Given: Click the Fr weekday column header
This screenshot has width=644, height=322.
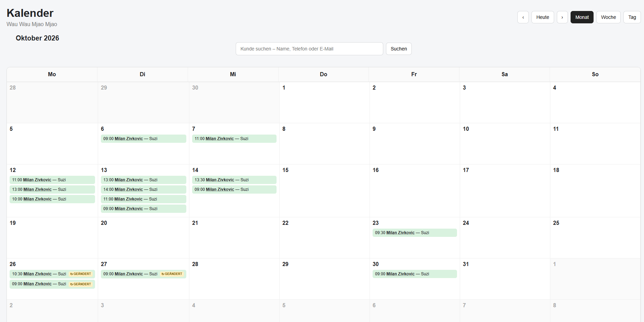Looking at the screenshot, I should point(414,74).
